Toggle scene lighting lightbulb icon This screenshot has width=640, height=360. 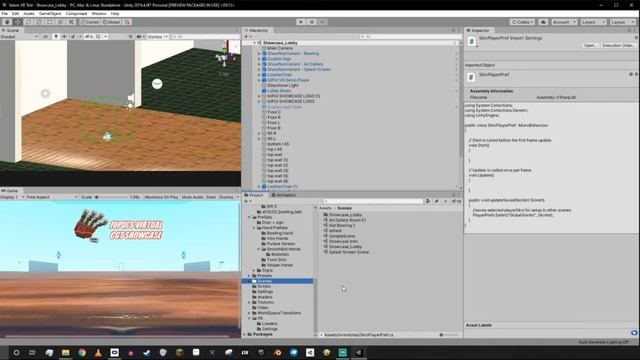tap(56, 37)
